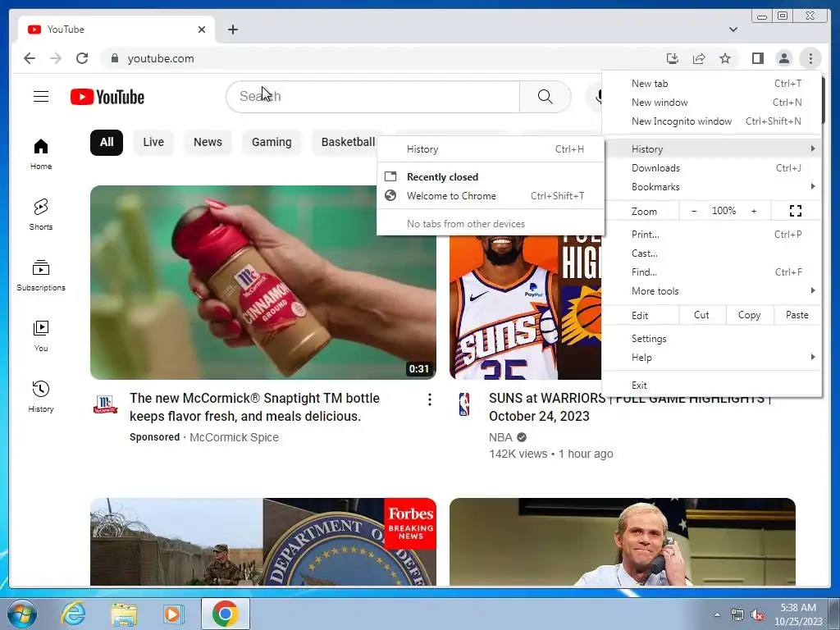Open the tab search chevron
The width and height of the screenshot is (840, 630).
(x=733, y=30)
